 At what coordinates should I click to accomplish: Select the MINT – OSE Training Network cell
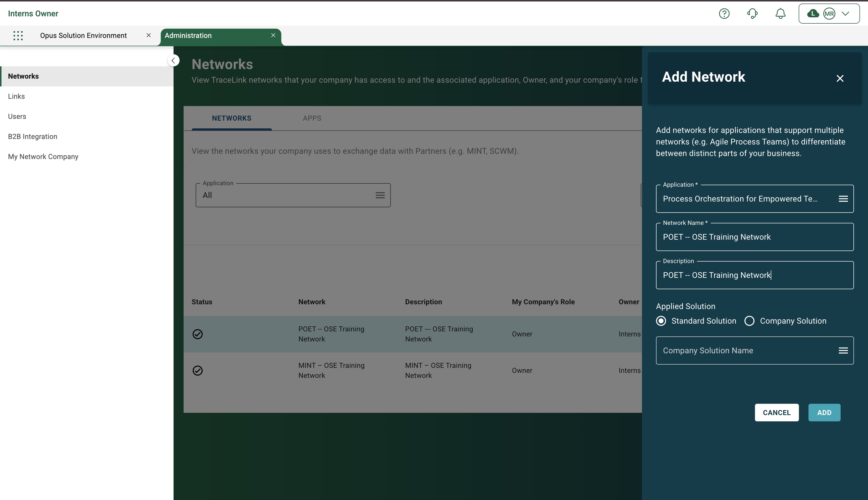point(331,371)
